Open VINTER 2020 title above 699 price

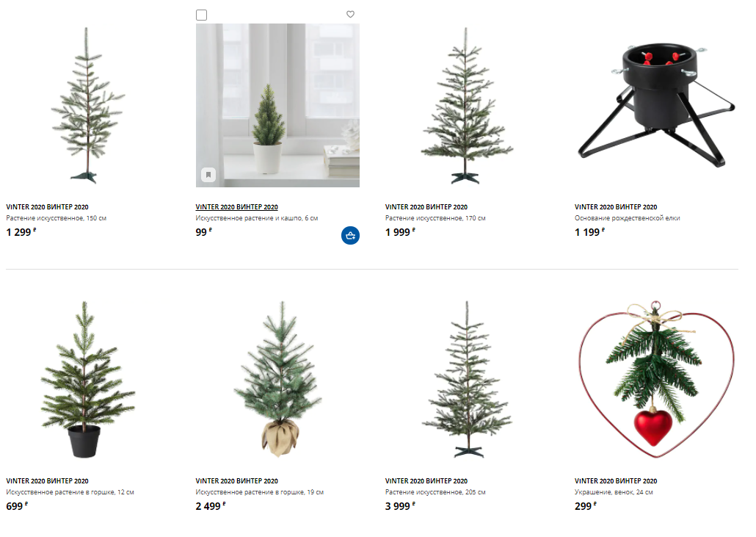(47, 481)
